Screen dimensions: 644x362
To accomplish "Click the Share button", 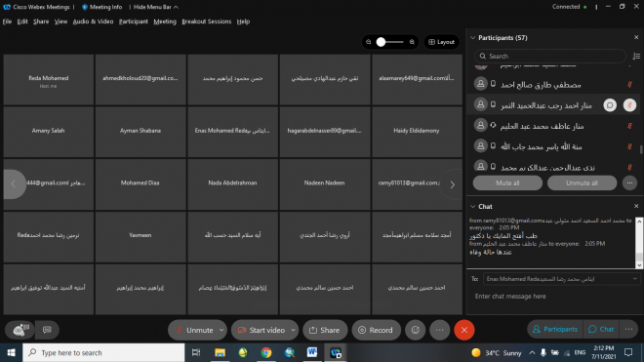I will pyautogui.click(x=325, y=330).
